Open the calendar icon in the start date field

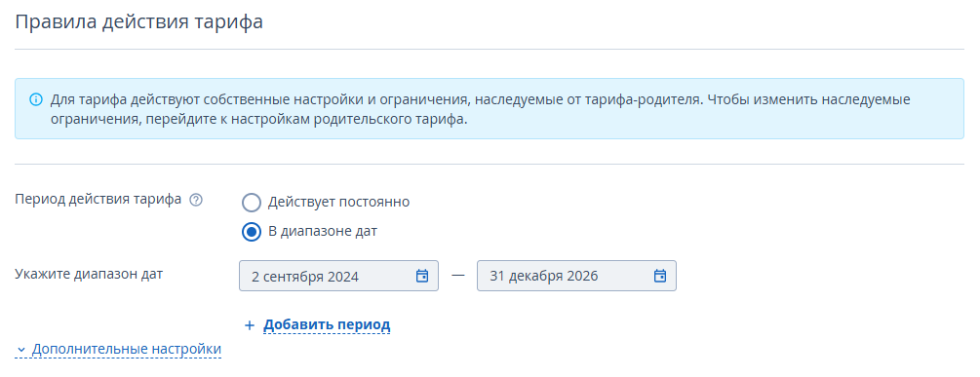click(x=422, y=276)
